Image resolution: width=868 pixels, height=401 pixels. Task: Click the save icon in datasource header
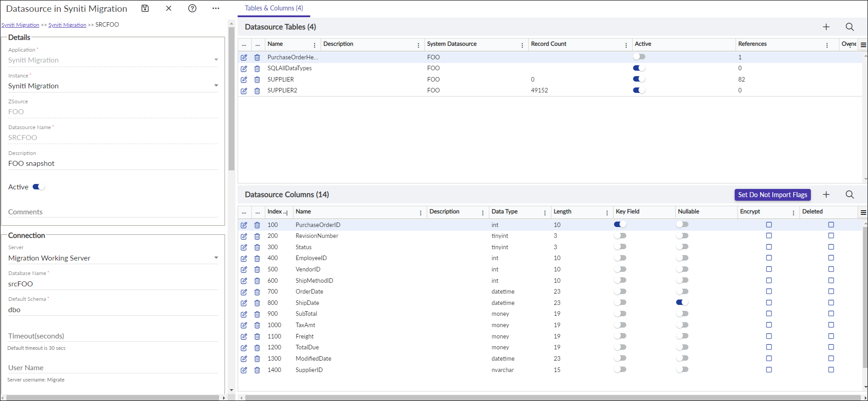145,8
